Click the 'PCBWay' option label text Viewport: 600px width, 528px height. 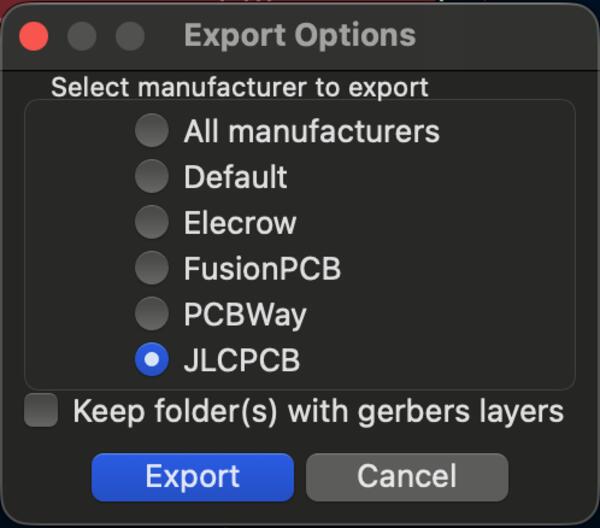pos(245,314)
